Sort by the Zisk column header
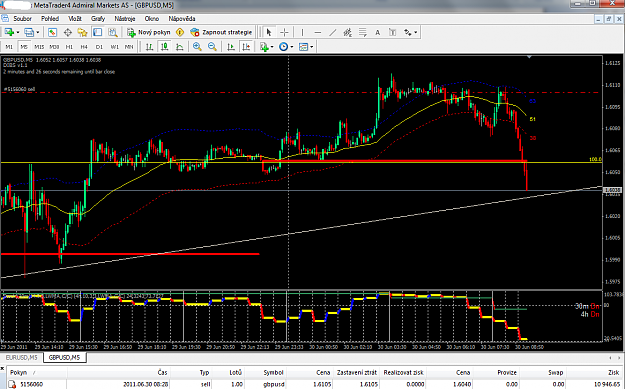This screenshot has width=625, height=389. click(x=594, y=373)
